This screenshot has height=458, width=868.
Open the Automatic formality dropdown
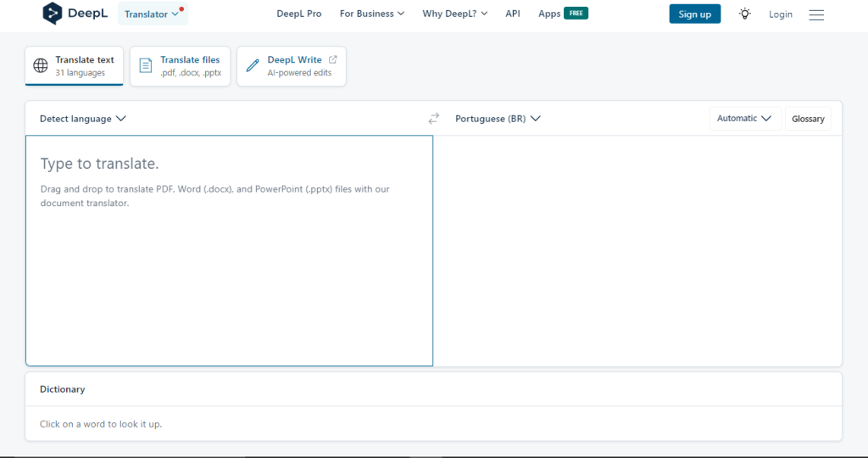(x=745, y=119)
